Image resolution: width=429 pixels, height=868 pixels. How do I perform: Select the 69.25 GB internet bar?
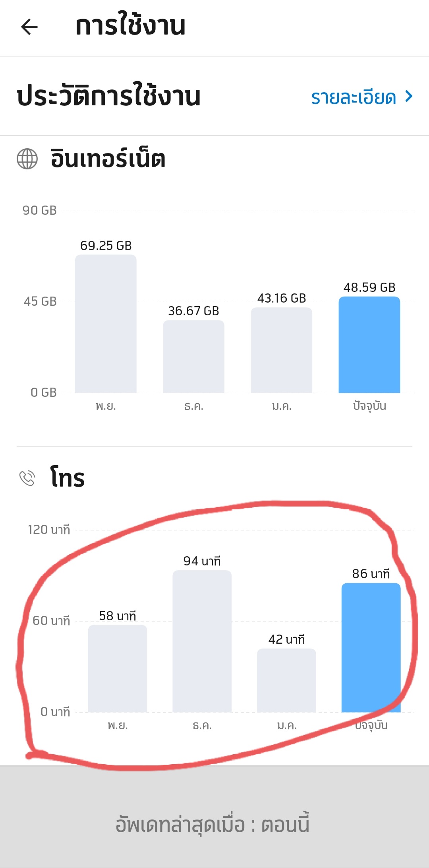106,324
